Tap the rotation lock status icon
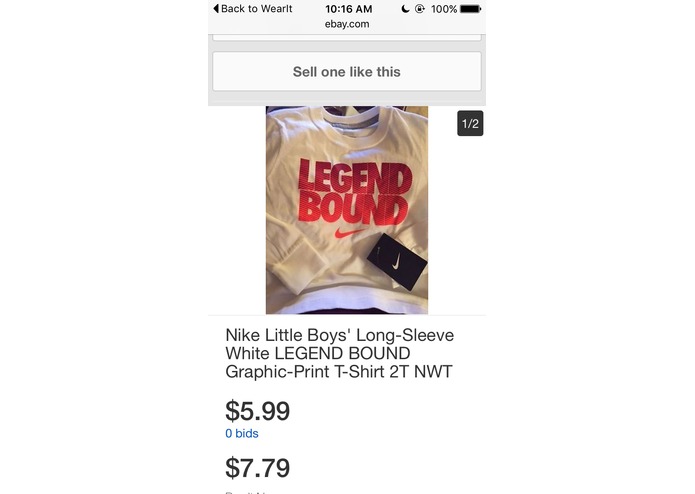 pyautogui.click(x=420, y=9)
